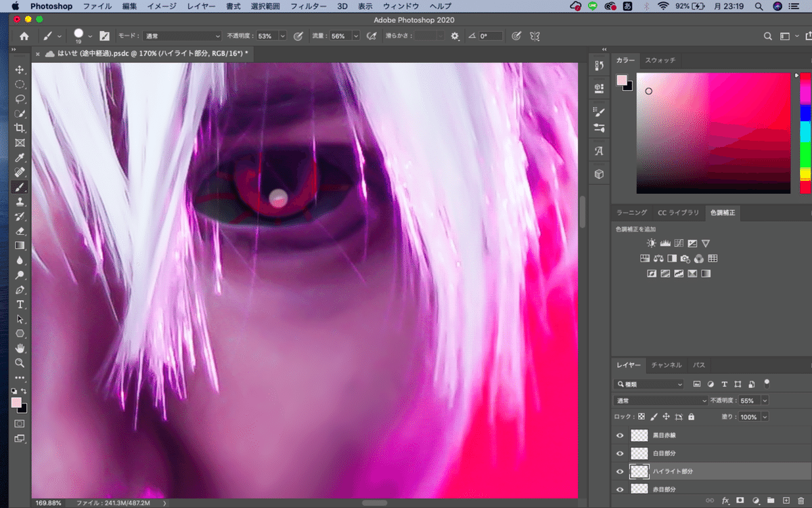Select the Lasso tool
812x508 pixels.
pos(20,99)
